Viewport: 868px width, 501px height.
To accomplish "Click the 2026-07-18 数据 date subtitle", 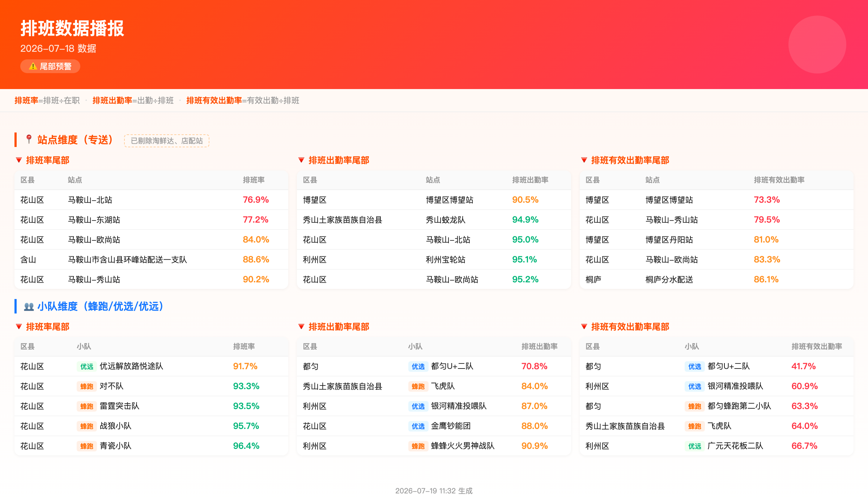I will (x=58, y=49).
